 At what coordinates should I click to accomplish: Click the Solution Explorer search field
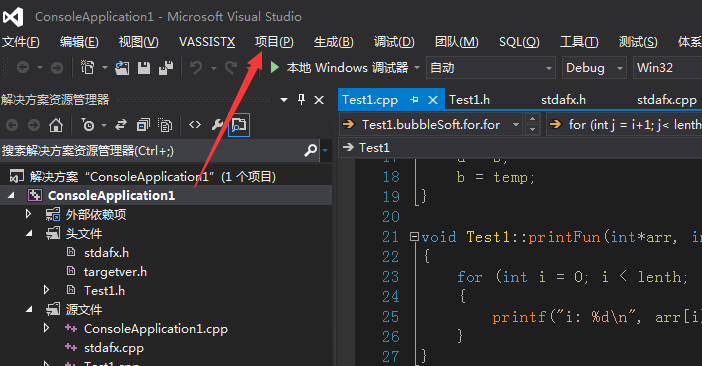click(151, 151)
